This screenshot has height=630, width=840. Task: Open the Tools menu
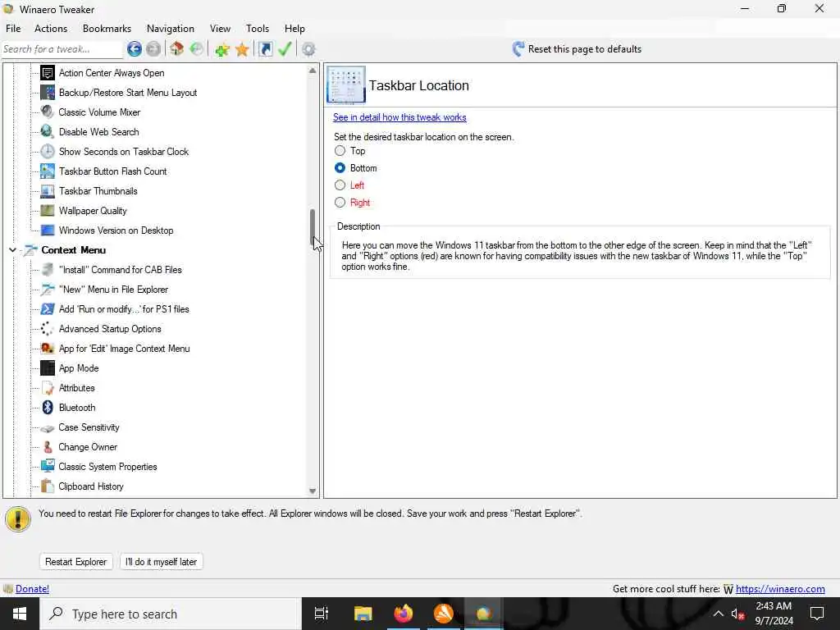coord(257,29)
